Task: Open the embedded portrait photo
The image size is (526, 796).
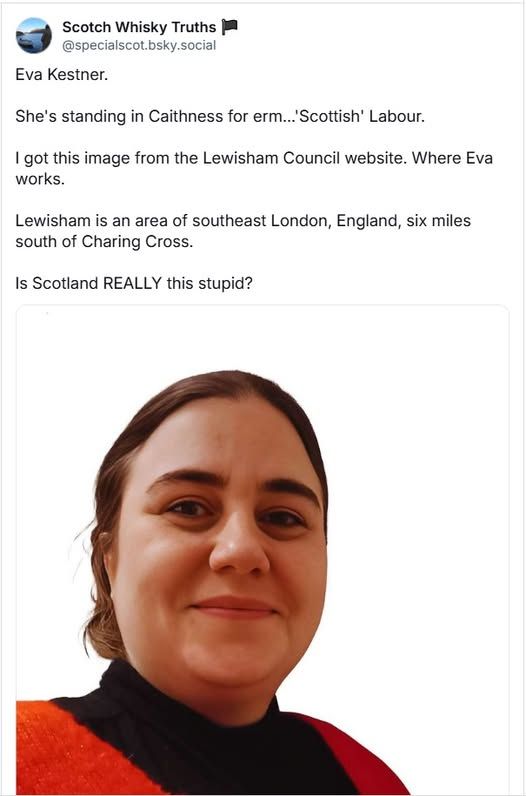Action: click(x=262, y=550)
